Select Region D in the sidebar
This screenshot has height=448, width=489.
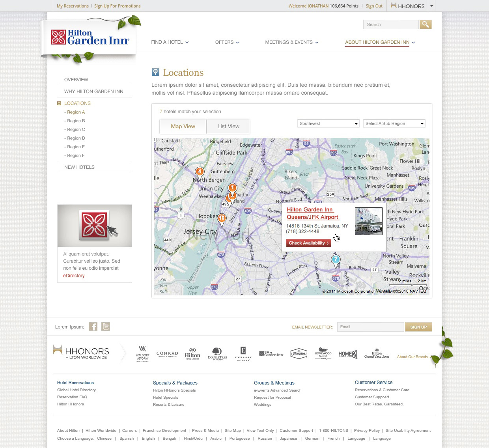pyautogui.click(x=75, y=138)
